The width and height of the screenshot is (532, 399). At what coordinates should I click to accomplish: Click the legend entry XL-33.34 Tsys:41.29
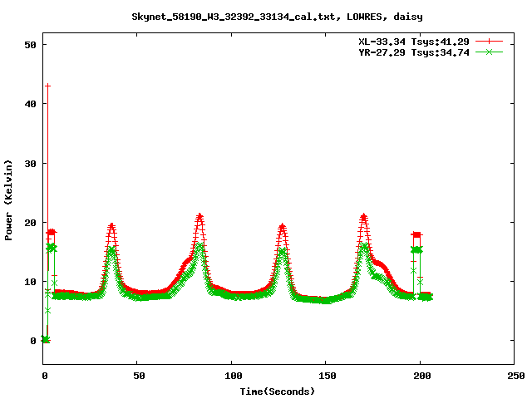414,42
